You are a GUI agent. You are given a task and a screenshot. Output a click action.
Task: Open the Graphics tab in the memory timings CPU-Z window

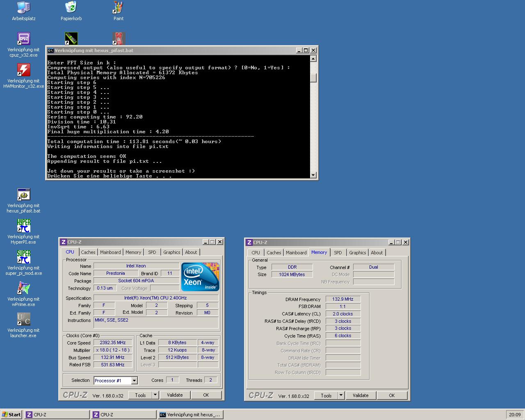[x=357, y=253]
